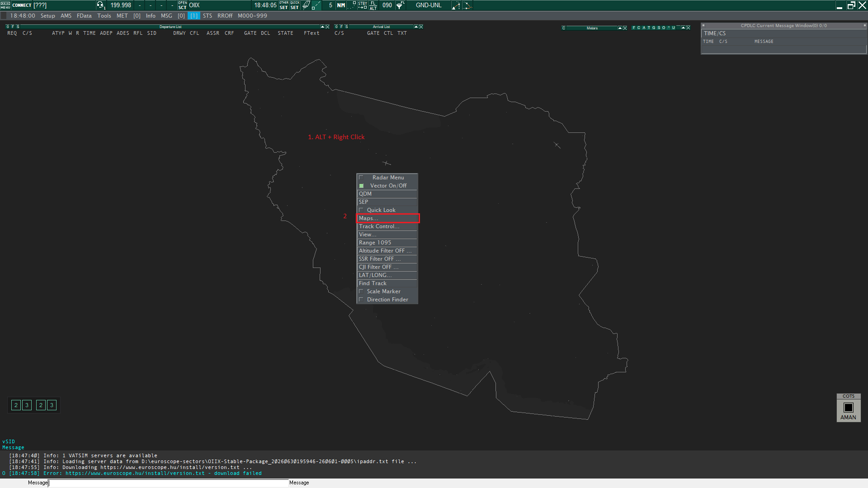This screenshot has height=488, width=868.
Task: Click the F button on Departure List header
Action: point(13,27)
